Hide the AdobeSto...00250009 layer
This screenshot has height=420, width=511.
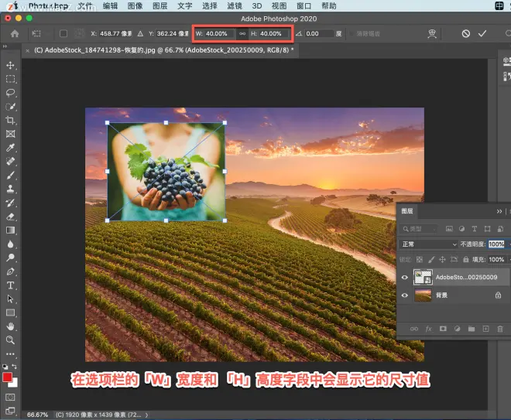[x=405, y=278]
